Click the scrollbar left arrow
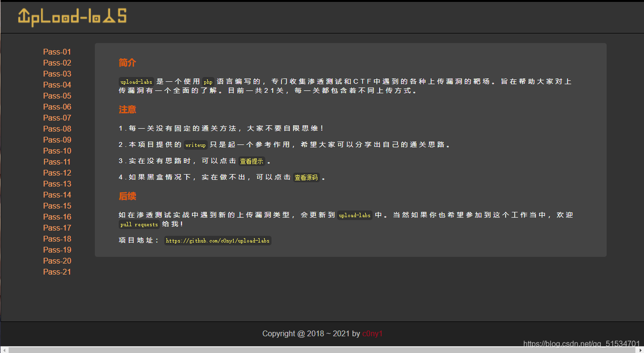The width and height of the screenshot is (644, 353). click(4, 350)
